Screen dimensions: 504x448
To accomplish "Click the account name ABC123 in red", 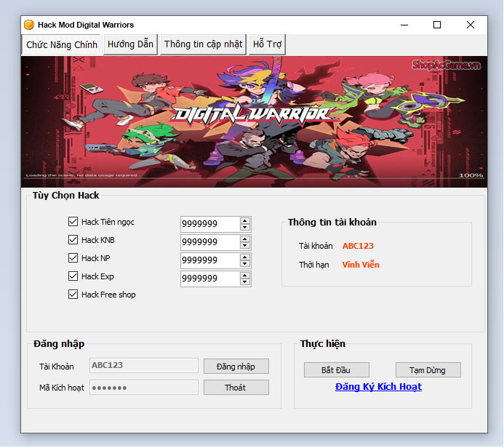I will pos(358,246).
